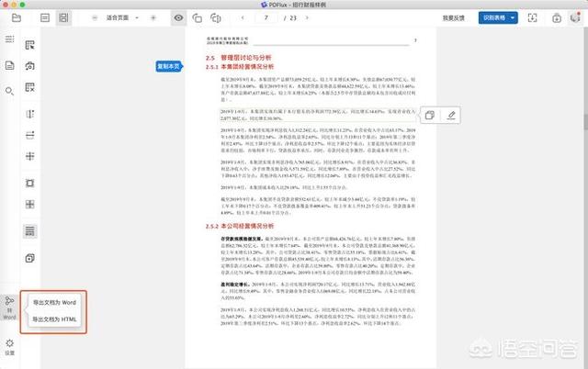Image resolution: width=588 pixels, height=369 pixels.
Task: Toggle the eye preview visibility button
Action: (x=177, y=17)
